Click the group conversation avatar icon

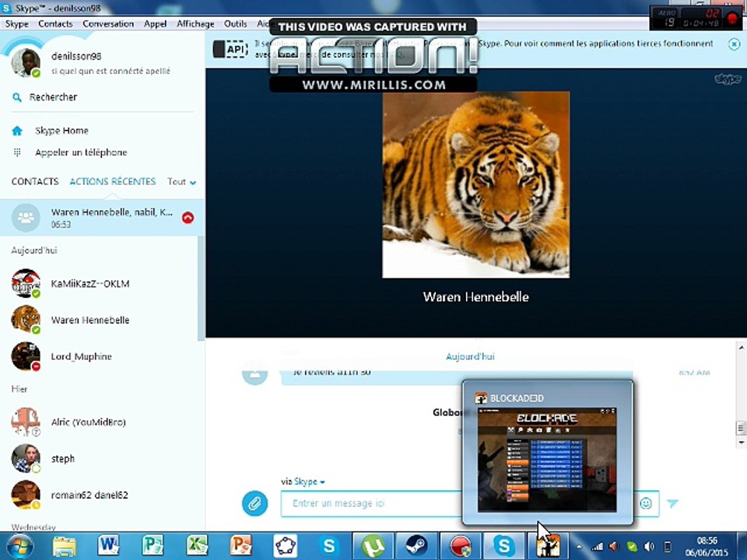tap(26, 218)
